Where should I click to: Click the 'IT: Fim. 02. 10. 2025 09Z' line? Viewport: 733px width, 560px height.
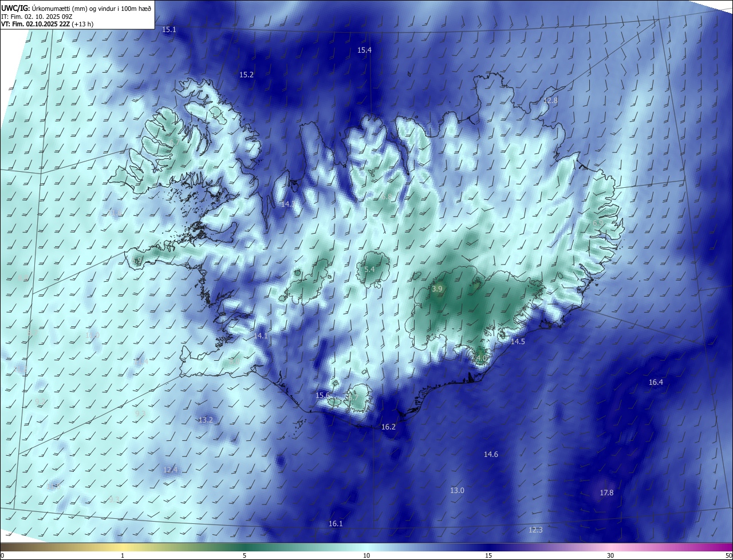point(37,16)
